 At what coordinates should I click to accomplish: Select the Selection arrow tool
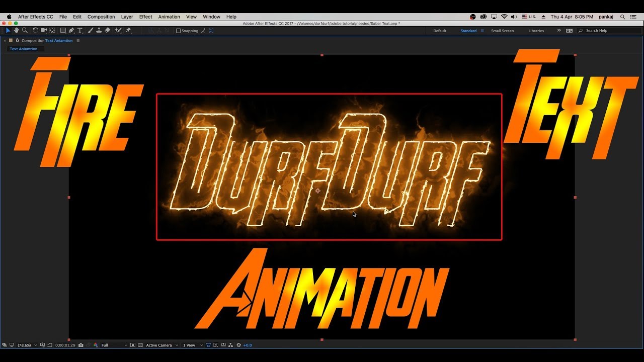tap(8, 30)
